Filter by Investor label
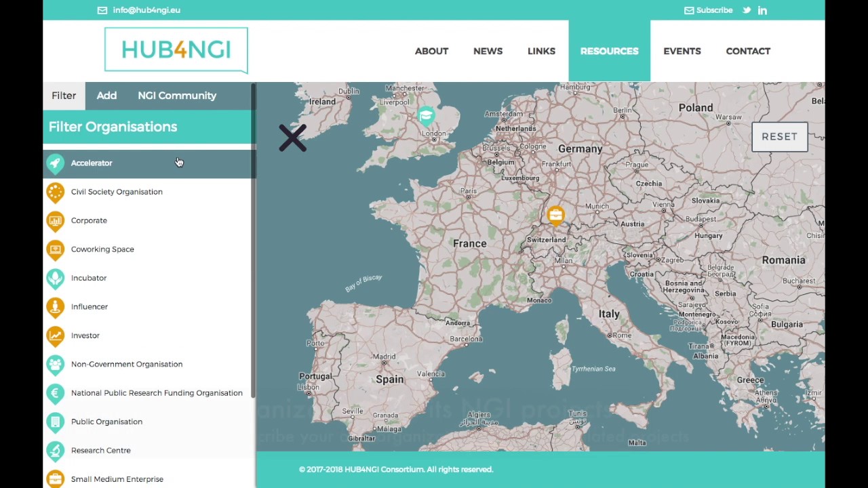 click(x=85, y=335)
